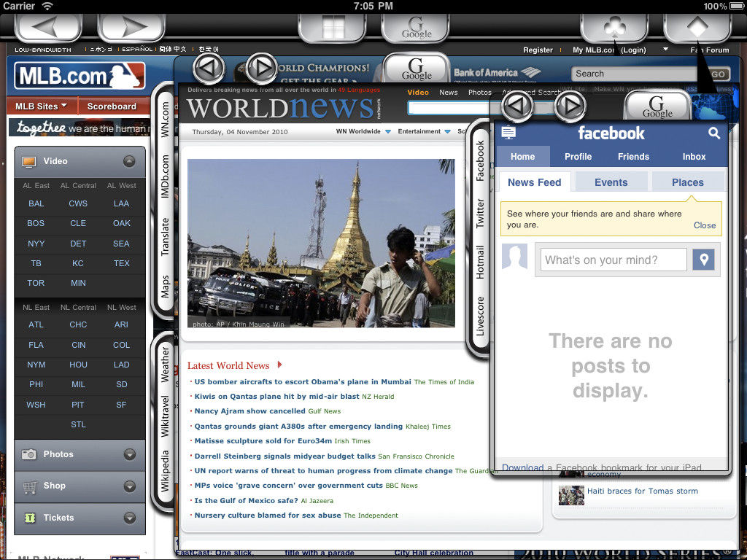Image resolution: width=747 pixels, height=560 pixels.
Task: Open the Latest World News heading link
Action: coord(228,366)
